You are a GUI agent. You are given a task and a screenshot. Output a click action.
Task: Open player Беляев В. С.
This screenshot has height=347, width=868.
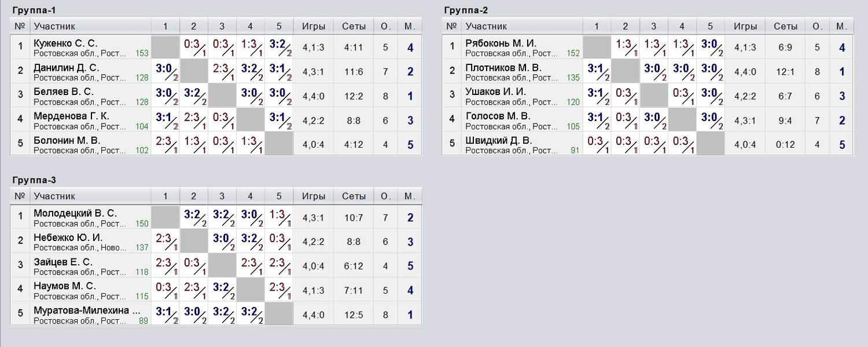[64, 92]
